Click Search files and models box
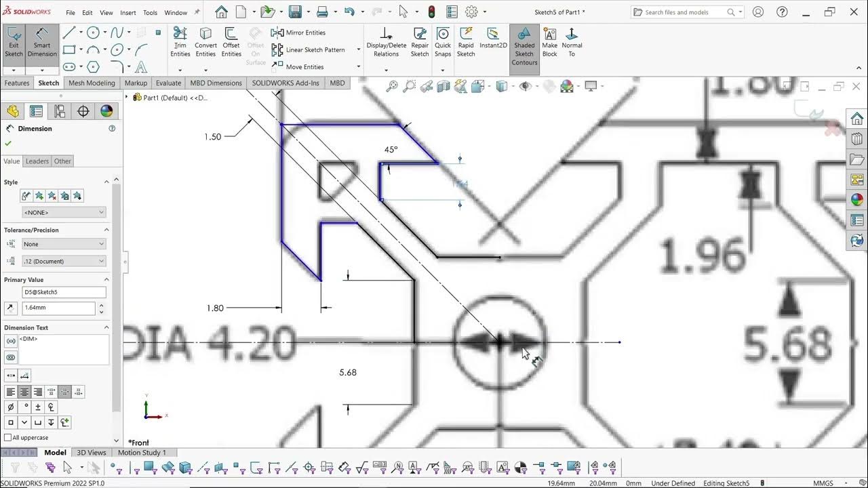The width and height of the screenshot is (868, 488). coord(687,12)
